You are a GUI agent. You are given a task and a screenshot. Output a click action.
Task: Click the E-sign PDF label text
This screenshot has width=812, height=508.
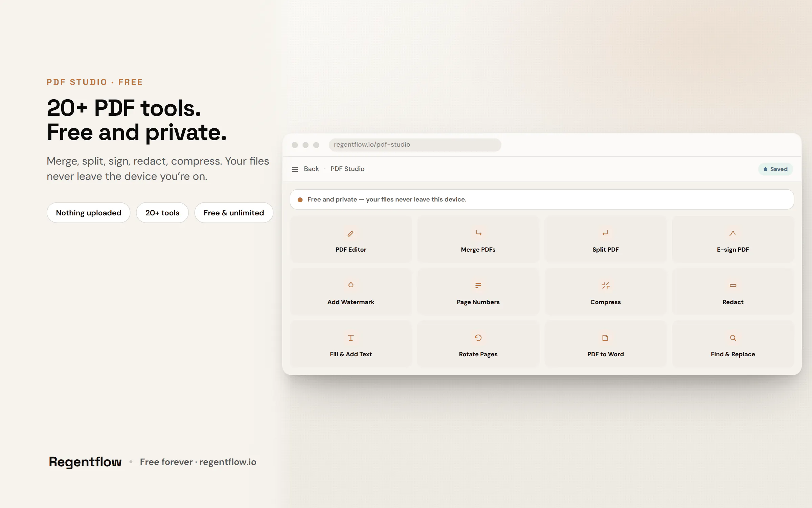tap(733, 250)
